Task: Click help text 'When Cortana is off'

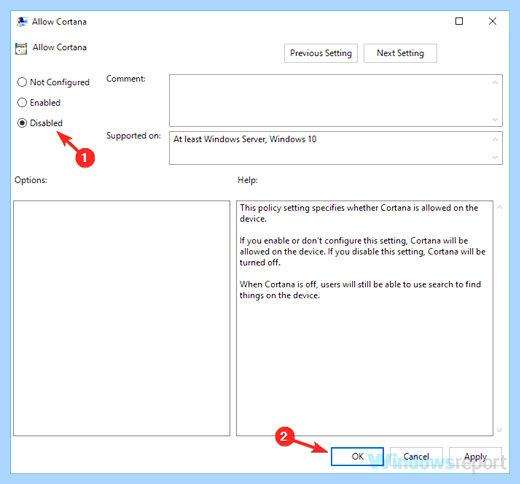Action: coord(278,284)
